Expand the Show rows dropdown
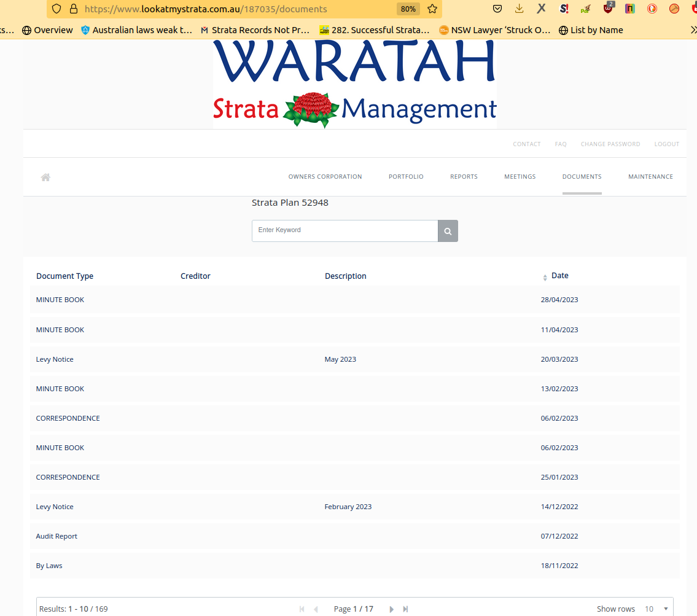 pyautogui.click(x=656, y=609)
